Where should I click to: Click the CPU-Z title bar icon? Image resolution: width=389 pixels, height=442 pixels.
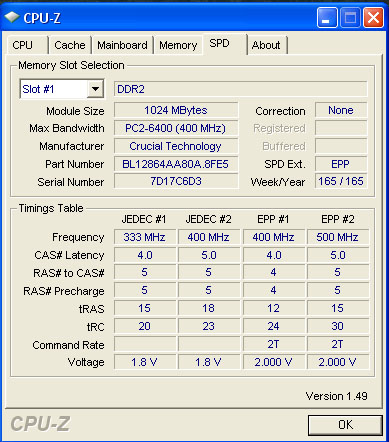pyautogui.click(x=12, y=18)
